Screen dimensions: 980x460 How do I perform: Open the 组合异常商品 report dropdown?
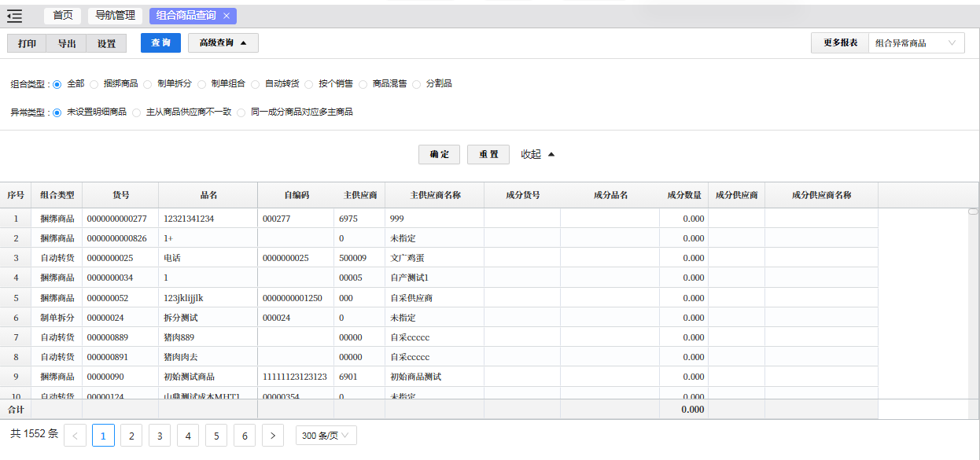pos(916,43)
